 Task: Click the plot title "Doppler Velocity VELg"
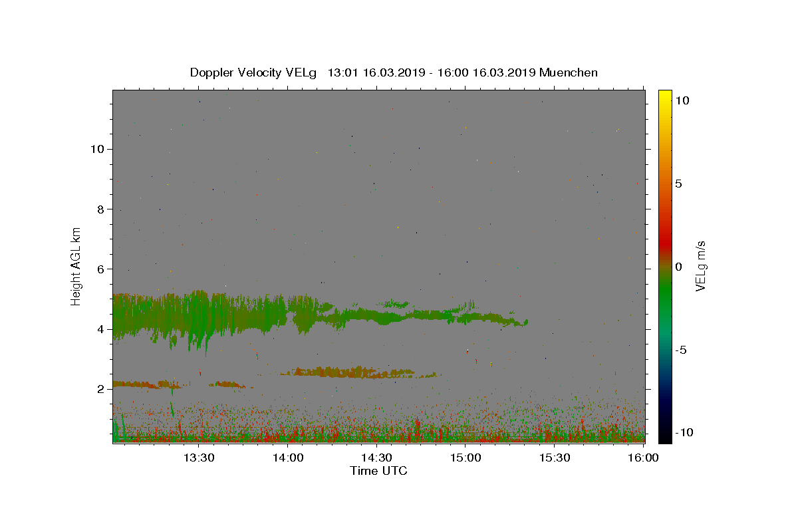click(x=253, y=72)
